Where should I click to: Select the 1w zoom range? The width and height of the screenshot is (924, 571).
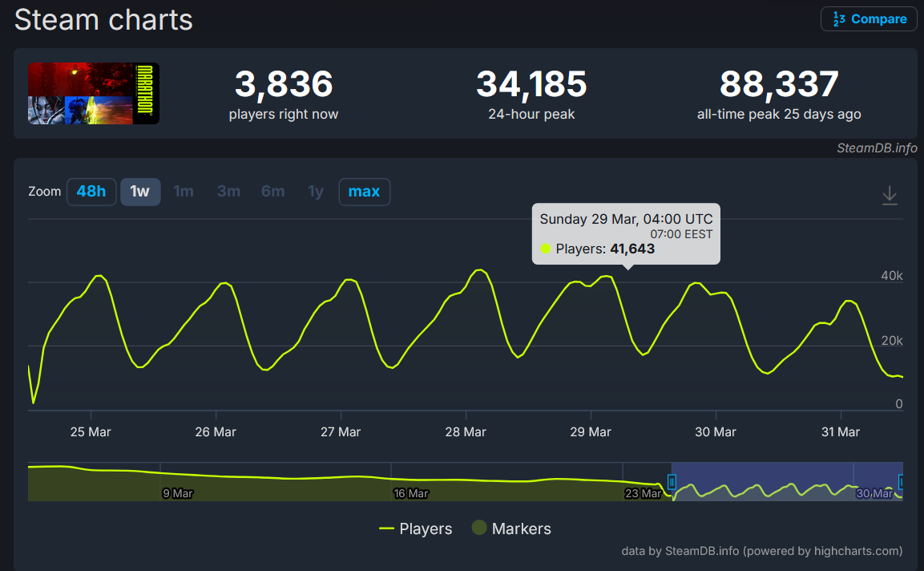140,192
